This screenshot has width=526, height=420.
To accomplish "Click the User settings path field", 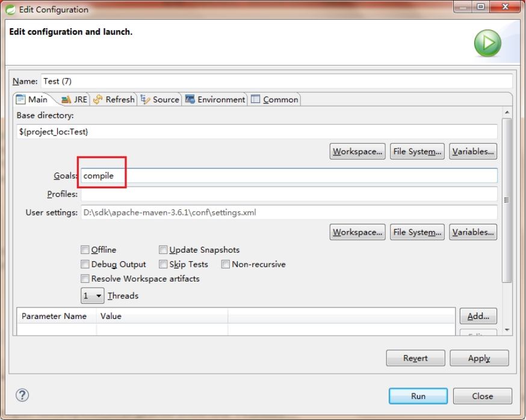I will (x=289, y=212).
